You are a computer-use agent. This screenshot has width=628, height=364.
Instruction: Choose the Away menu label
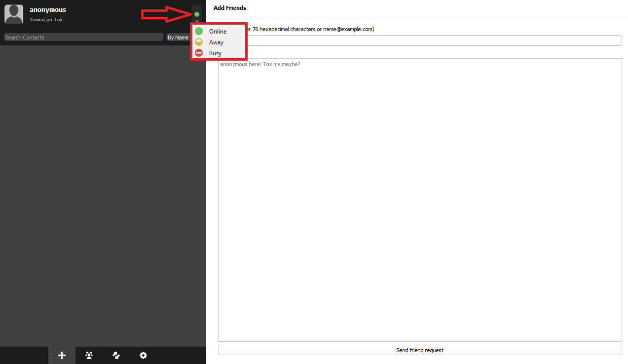coord(216,42)
